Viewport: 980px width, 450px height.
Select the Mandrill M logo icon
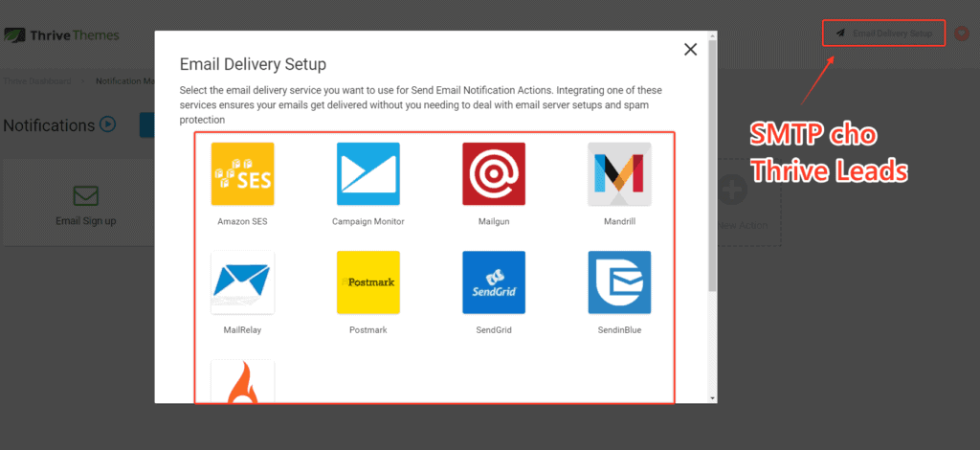click(x=619, y=173)
